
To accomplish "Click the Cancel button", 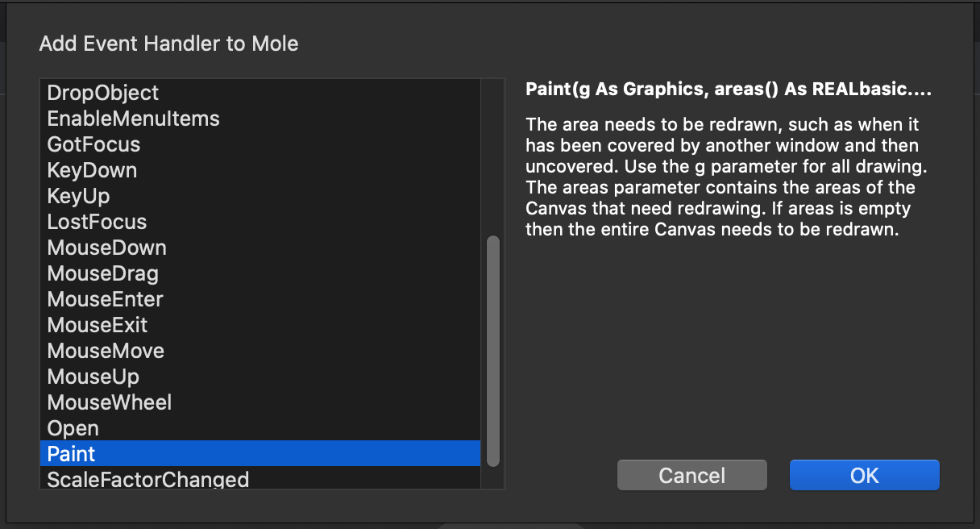I will tap(692, 475).
